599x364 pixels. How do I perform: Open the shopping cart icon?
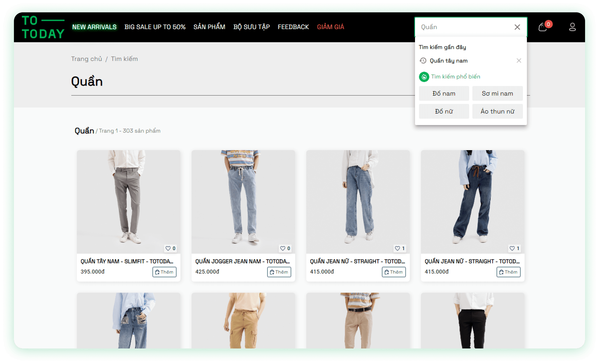tap(543, 27)
